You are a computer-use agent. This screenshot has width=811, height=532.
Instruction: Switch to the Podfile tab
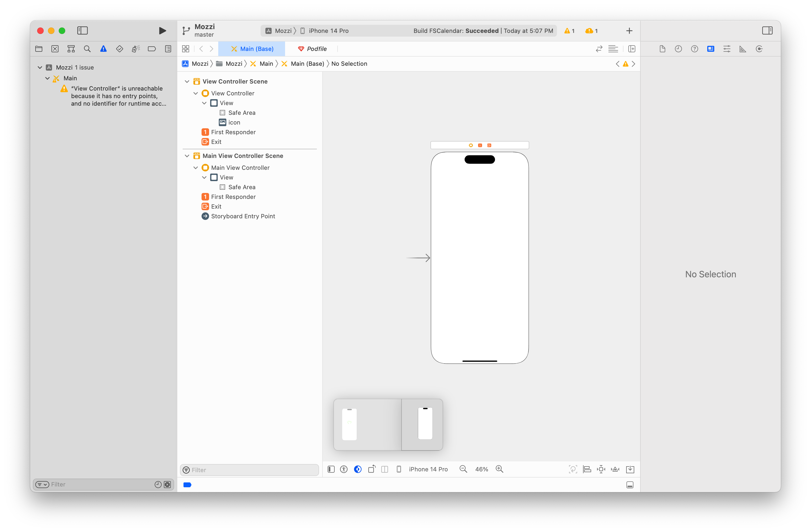313,49
